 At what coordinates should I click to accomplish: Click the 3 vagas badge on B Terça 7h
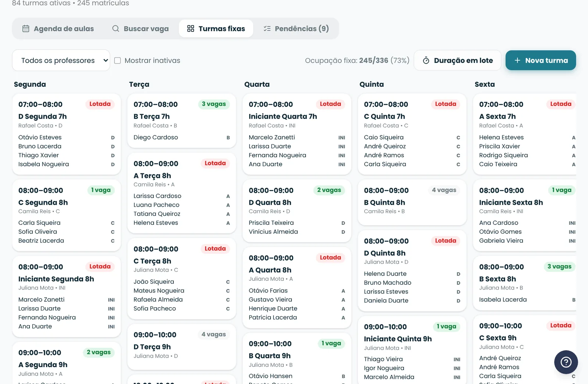coord(214,104)
